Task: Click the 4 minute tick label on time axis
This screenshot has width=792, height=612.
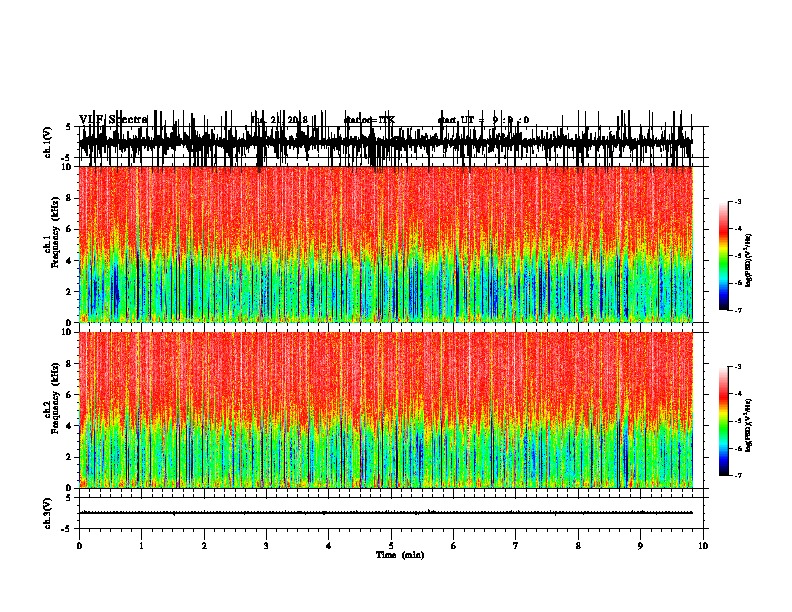Action: point(328,546)
